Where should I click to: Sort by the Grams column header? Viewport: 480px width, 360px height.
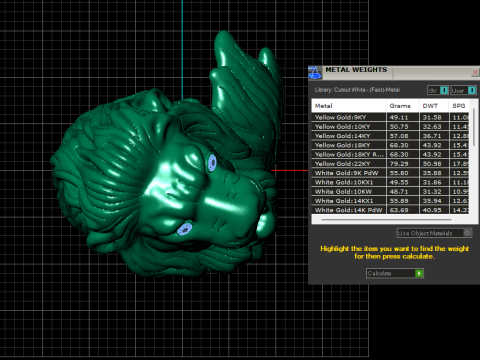[x=402, y=106]
